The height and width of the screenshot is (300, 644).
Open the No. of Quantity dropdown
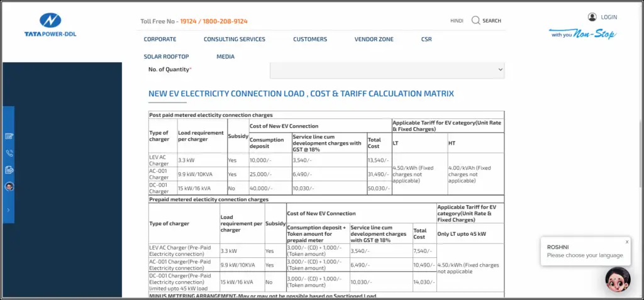pyautogui.click(x=387, y=70)
